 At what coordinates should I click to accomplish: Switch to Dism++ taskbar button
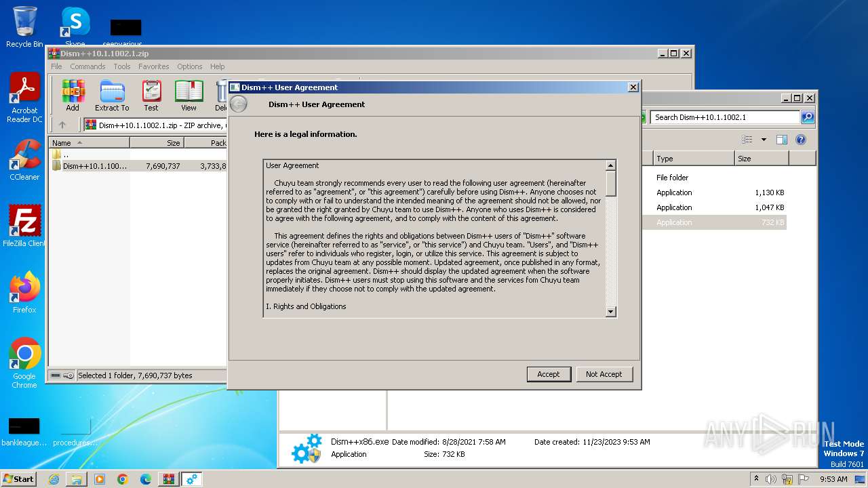pyautogui.click(x=192, y=479)
